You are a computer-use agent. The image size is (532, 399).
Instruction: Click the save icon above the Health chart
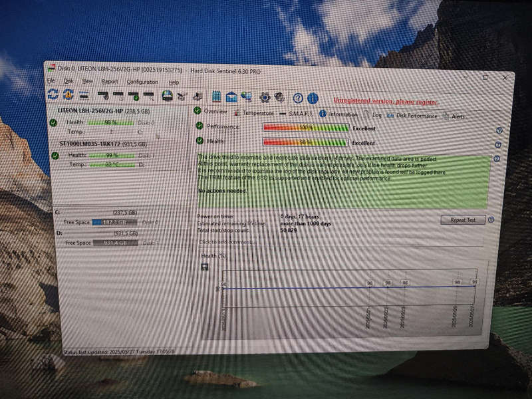(205, 267)
